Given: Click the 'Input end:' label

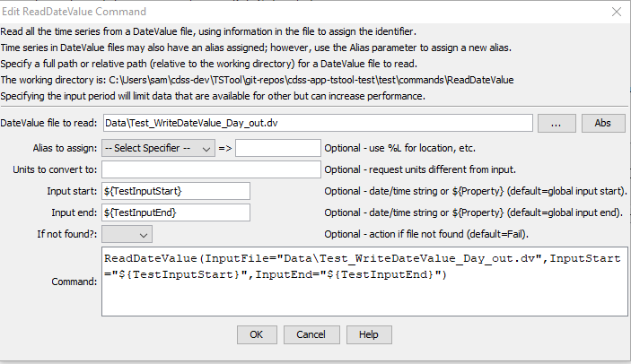Looking at the screenshot, I should coord(74,212).
